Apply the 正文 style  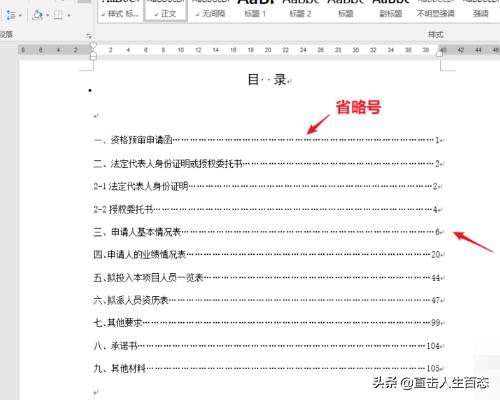click(165, 11)
